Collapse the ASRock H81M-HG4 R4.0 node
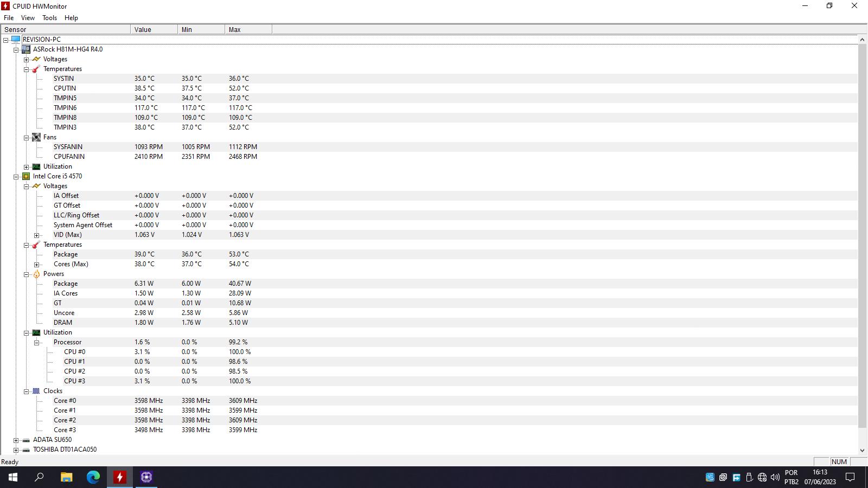 (16, 50)
